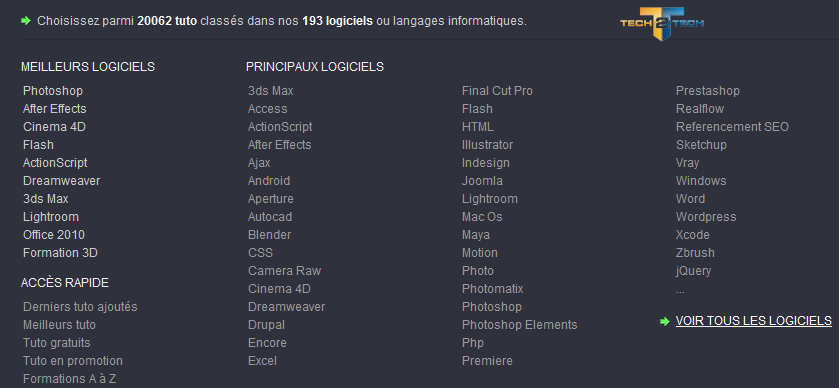Select Blender in Principaux Logiciels
This screenshot has height=388, width=839.
pos(270,235)
